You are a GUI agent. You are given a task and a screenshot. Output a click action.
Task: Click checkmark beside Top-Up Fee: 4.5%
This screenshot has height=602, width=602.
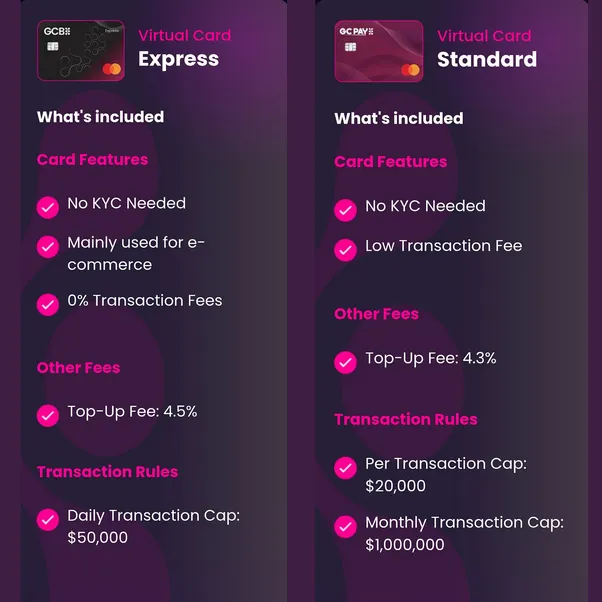pos(48,415)
